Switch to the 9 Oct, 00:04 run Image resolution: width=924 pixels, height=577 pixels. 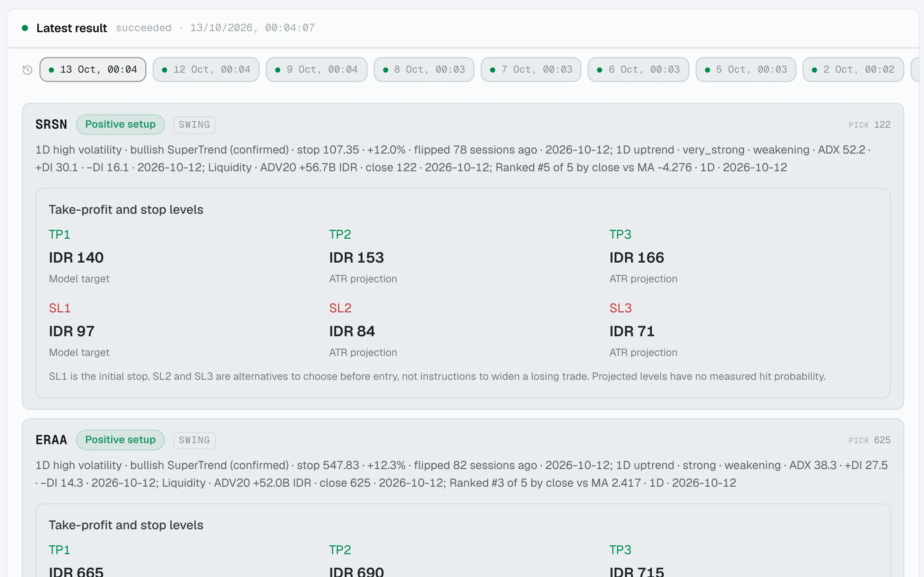click(316, 70)
